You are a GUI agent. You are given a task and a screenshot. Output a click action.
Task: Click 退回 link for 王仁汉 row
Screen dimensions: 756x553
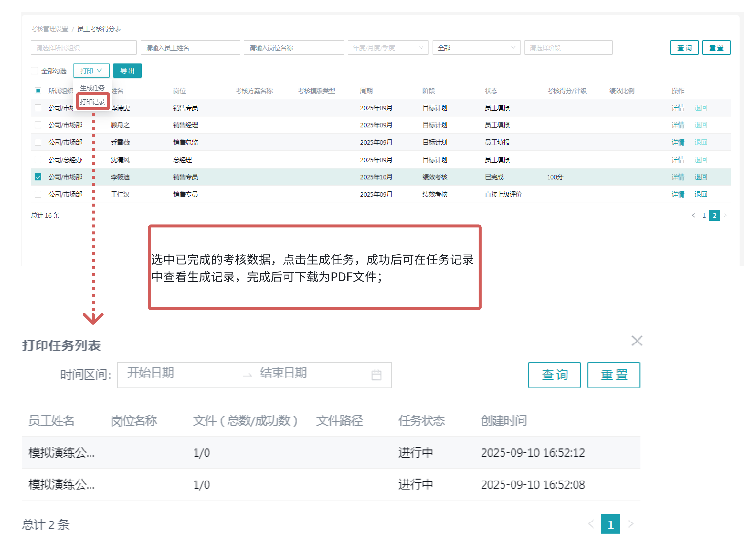pyautogui.click(x=700, y=194)
